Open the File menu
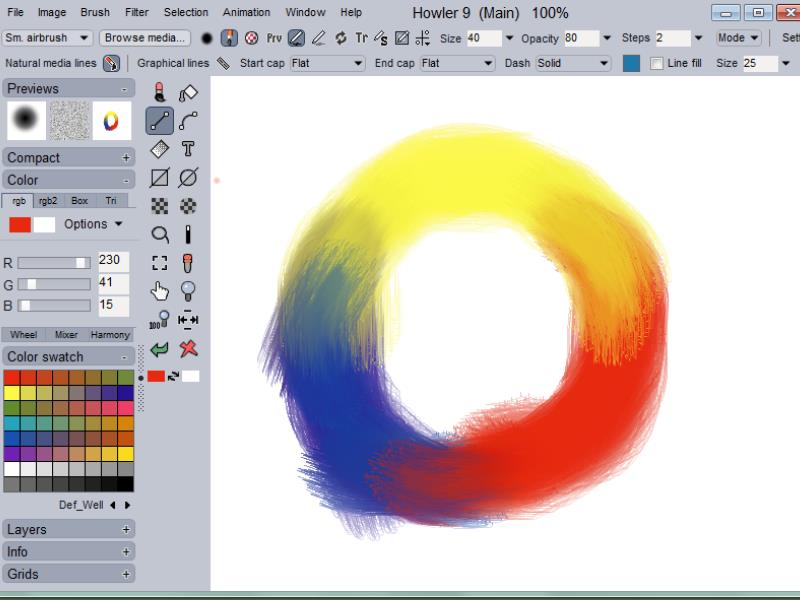800x600 pixels. 15,12
